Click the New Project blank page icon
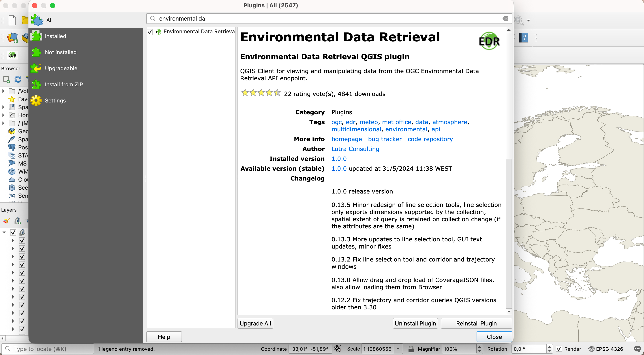This screenshot has width=644, height=355. pyautogui.click(x=12, y=20)
